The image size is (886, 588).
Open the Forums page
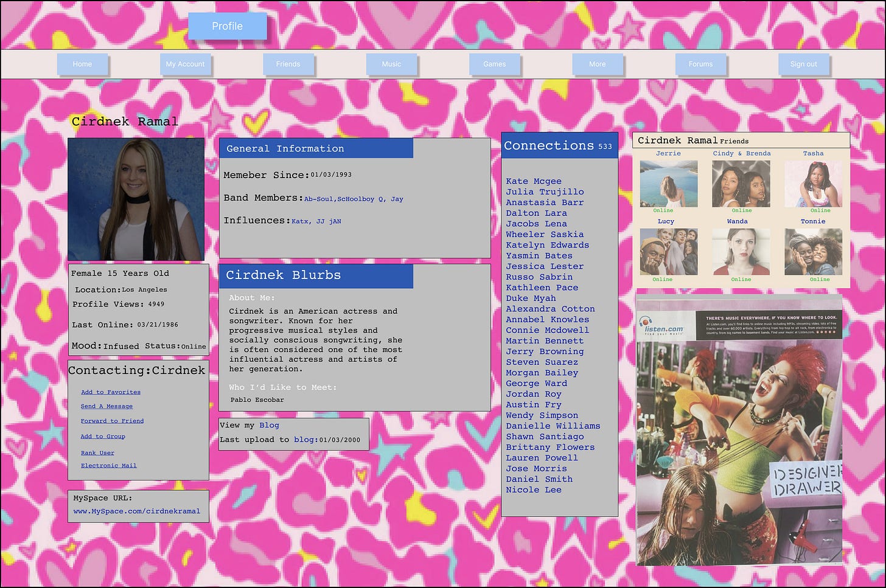(x=701, y=64)
